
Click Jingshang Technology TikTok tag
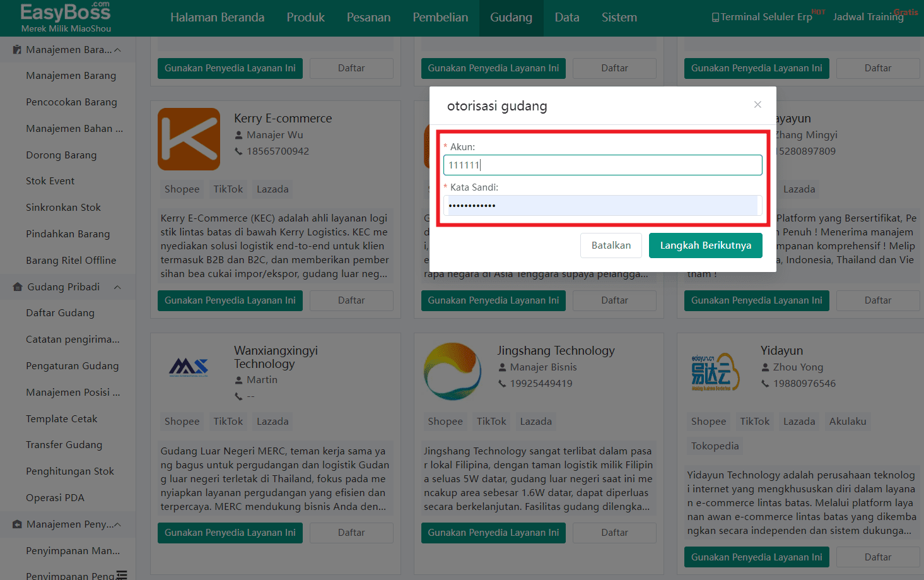click(x=491, y=422)
